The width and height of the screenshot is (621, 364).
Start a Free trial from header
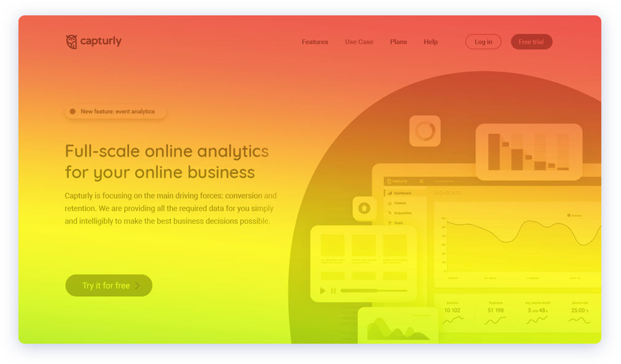point(531,42)
